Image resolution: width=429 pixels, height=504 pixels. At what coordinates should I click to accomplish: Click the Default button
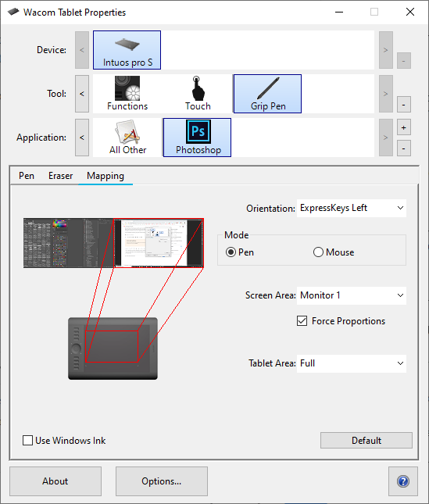(366, 441)
